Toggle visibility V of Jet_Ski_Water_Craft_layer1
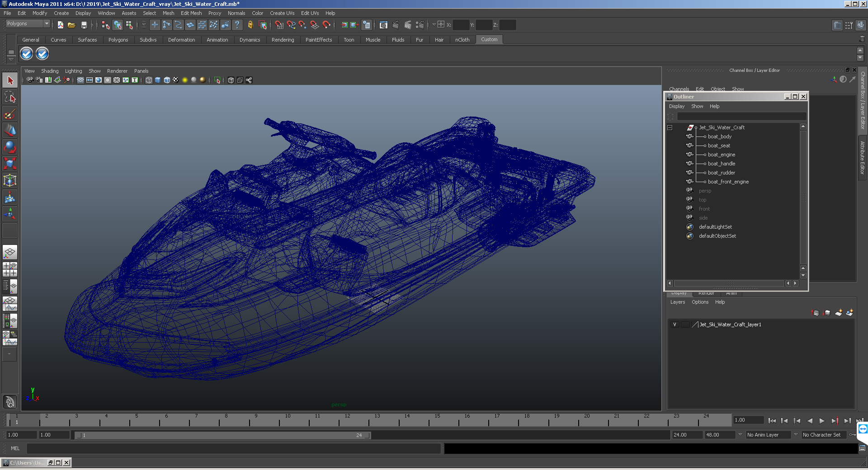This screenshot has width=868, height=470. coord(675,324)
